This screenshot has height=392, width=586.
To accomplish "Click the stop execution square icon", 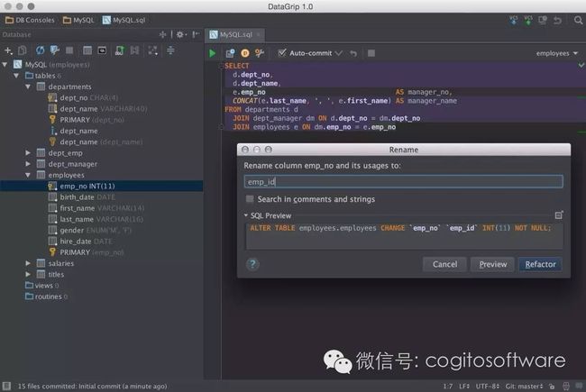I will point(371,53).
